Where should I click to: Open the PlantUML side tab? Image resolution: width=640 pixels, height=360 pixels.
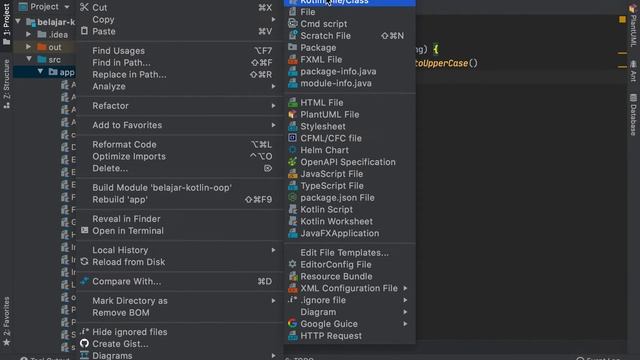coord(633,25)
